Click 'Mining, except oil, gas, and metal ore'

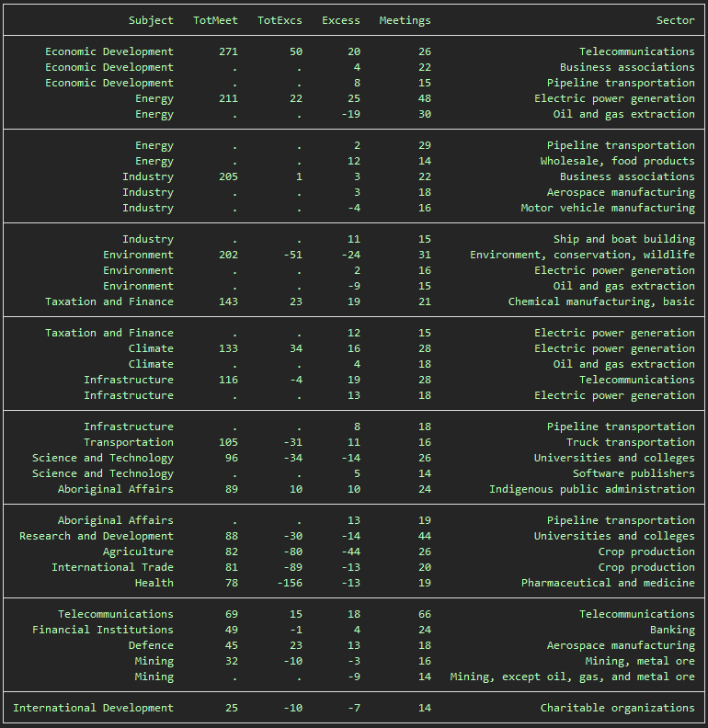pos(572,677)
